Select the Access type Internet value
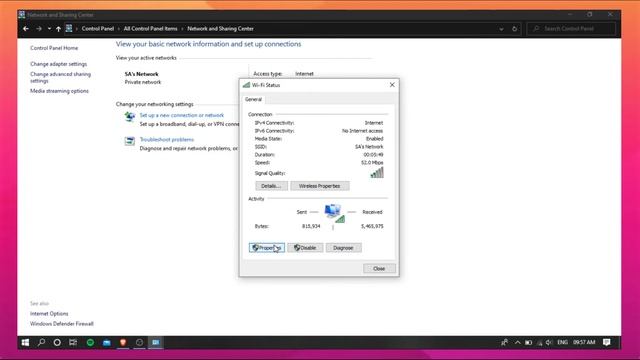 tap(304, 74)
